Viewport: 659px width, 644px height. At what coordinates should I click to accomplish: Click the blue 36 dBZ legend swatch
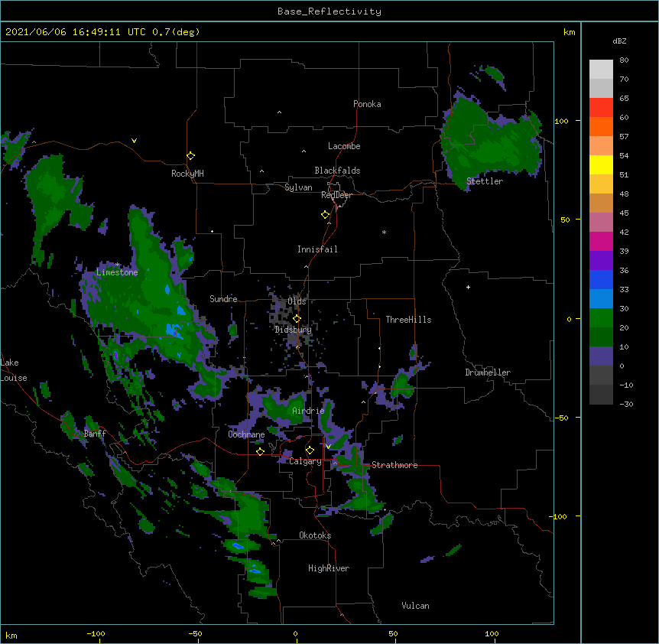[601, 279]
